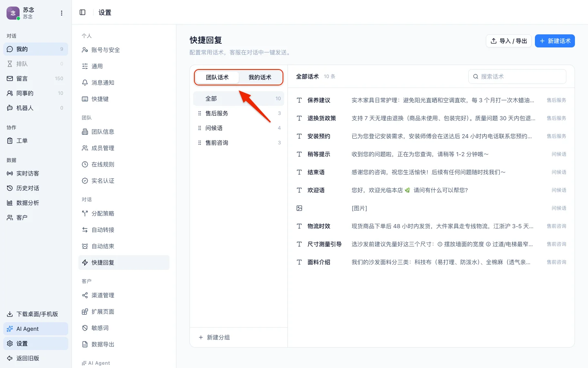This screenshot has height=368, width=588.
Task: Open 消息通知 settings
Action: [x=124, y=83]
